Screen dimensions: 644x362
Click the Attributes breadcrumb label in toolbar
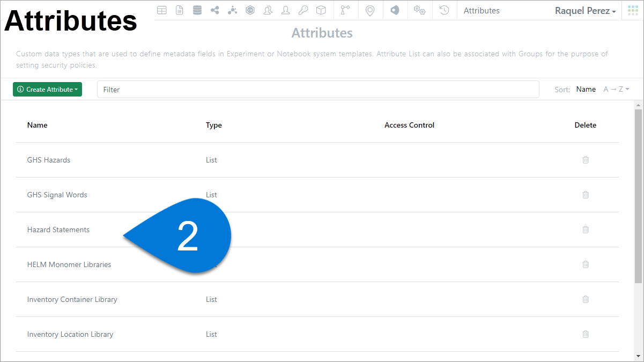tap(482, 11)
